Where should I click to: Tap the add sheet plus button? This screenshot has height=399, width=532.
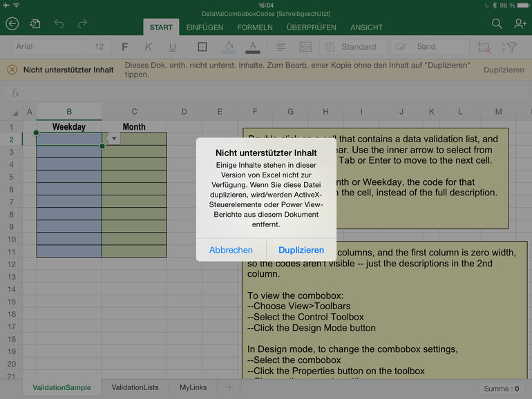[229, 388]
